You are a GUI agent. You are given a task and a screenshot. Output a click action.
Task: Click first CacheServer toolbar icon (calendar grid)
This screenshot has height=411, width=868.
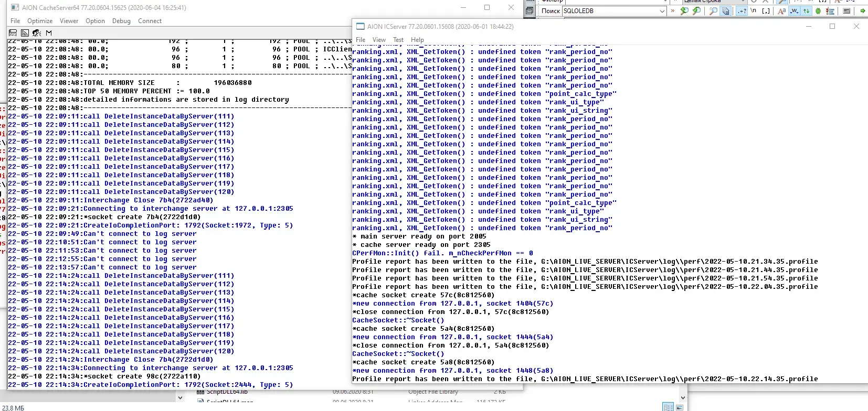coord(13,33)
